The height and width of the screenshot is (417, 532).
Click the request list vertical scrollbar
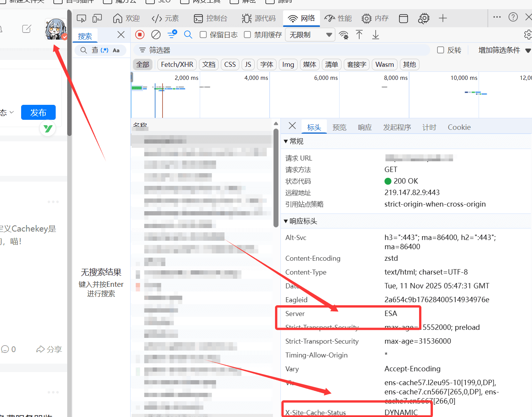pyautogui.click(x=276, y=177)
